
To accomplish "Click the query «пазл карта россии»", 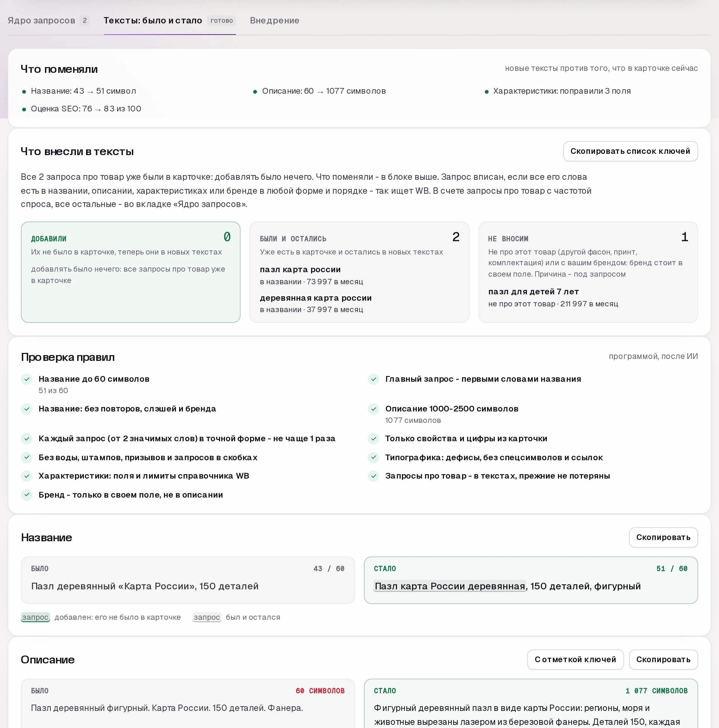I will (x=300, y=269).
